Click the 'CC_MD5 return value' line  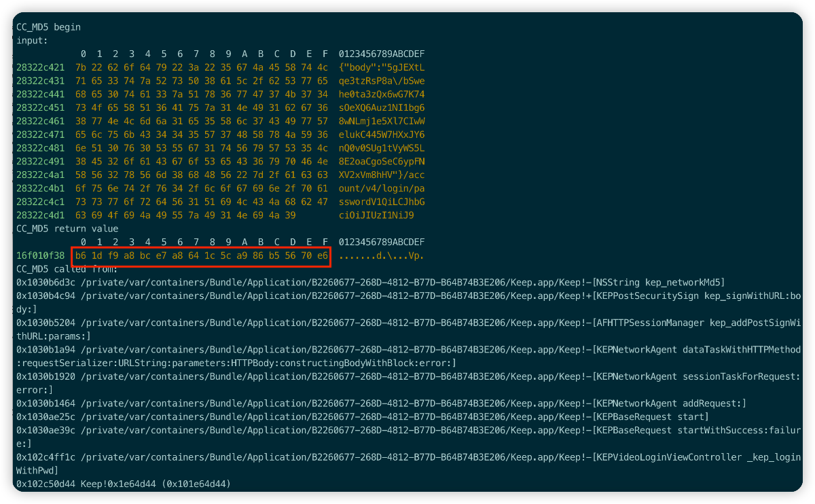pos(67,229)
